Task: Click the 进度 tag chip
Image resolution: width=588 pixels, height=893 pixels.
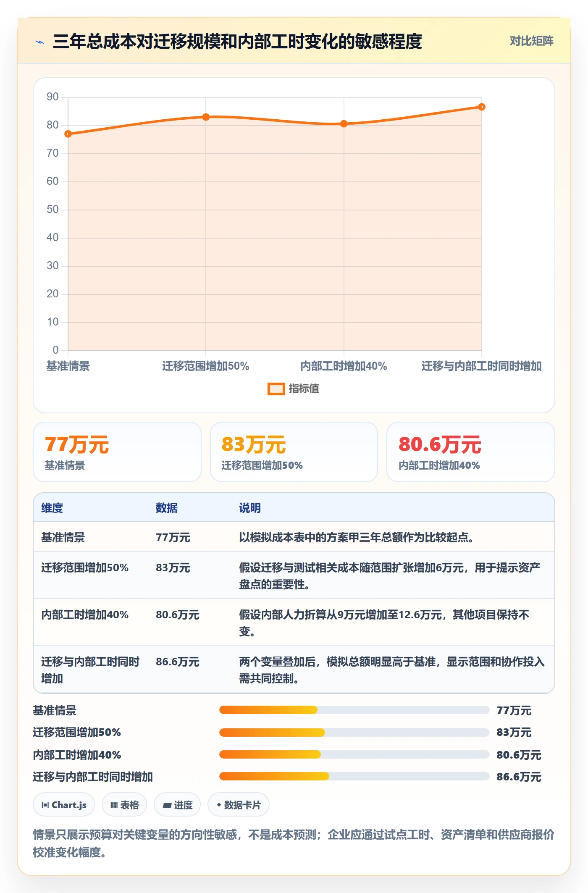Action: 177,805
